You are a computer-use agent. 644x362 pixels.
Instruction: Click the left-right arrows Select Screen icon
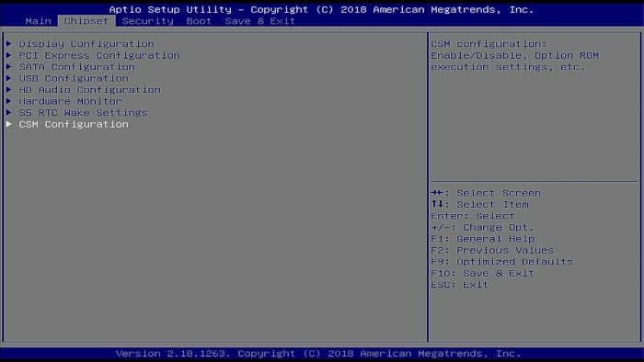(437, 193)
